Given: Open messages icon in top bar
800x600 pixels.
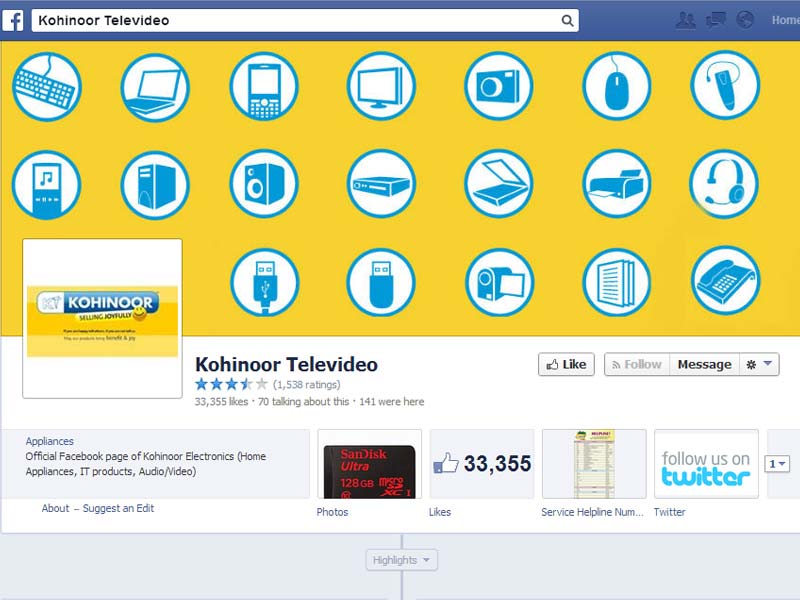Looking at the screenshot, I should point(715,20).
